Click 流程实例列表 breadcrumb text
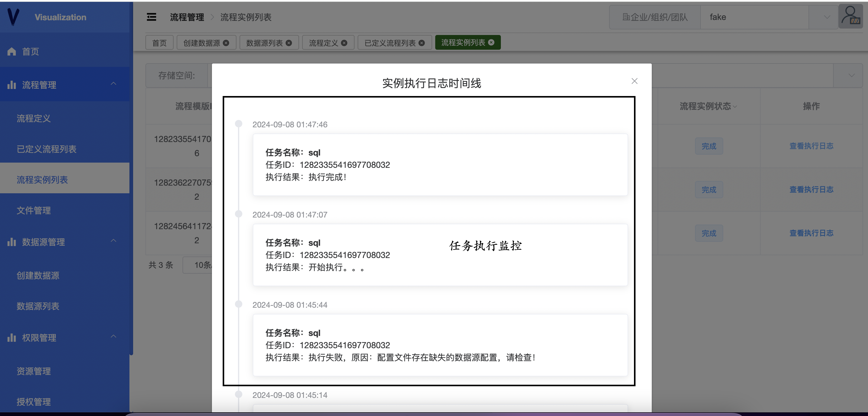Screen dimensions: 868x416 pyautogui.click(x=246, y=17)
